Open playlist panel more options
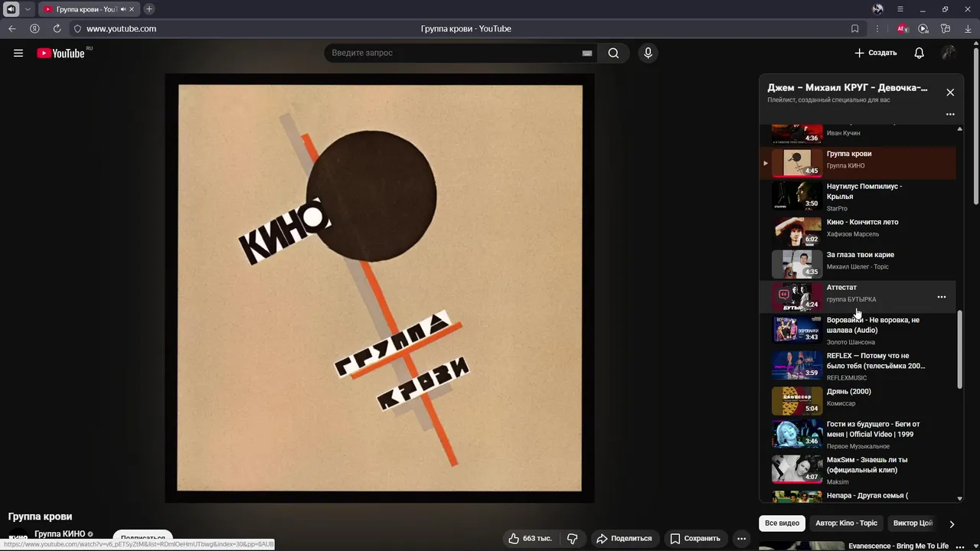This screenshot has height=551, width=980. [950, 114]
